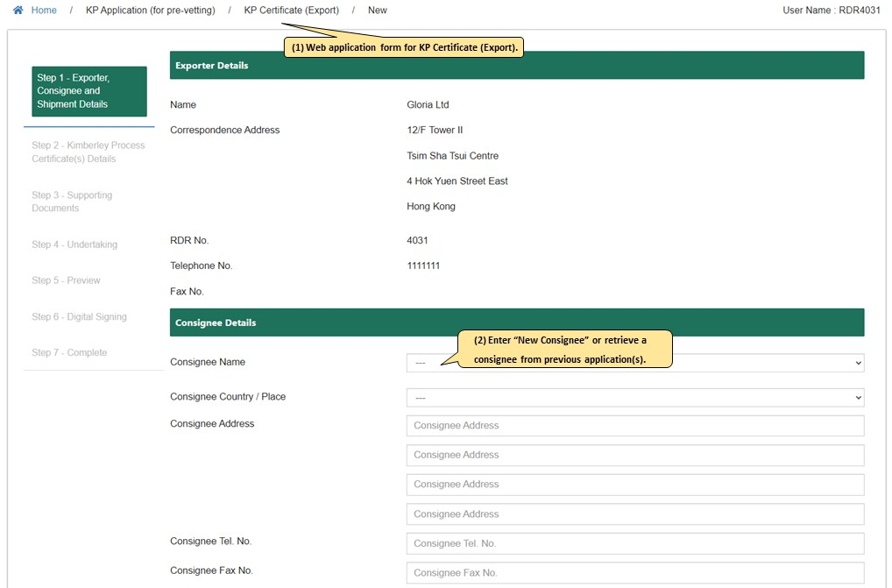Click RDR No. value 4031

(417, 240)
